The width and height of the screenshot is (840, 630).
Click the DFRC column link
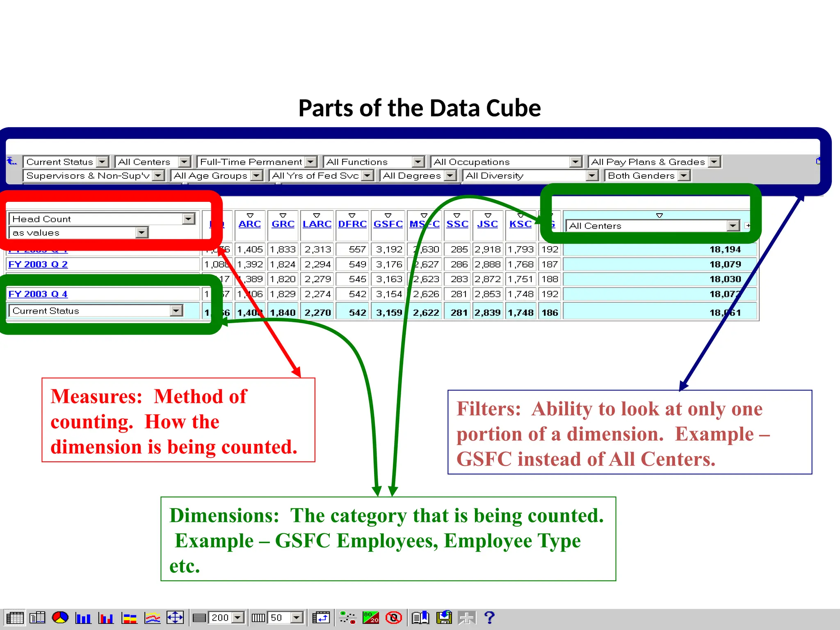(353, 224)
